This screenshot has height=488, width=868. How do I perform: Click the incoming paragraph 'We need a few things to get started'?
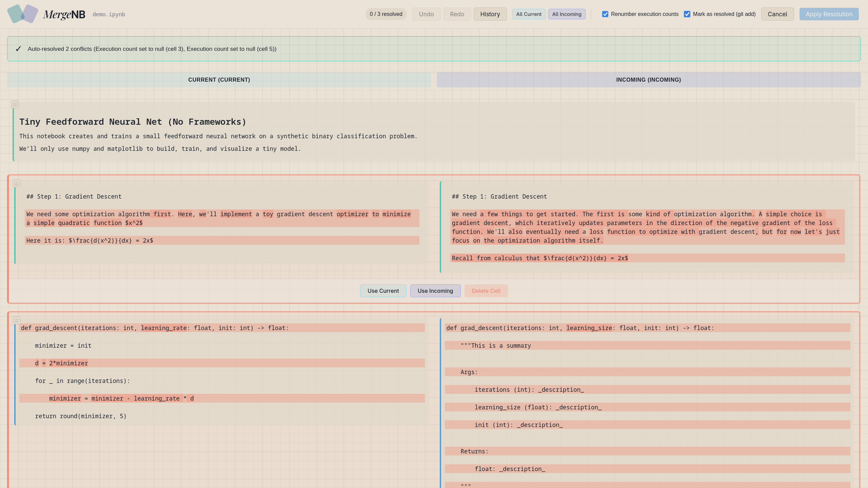point(647,227)
